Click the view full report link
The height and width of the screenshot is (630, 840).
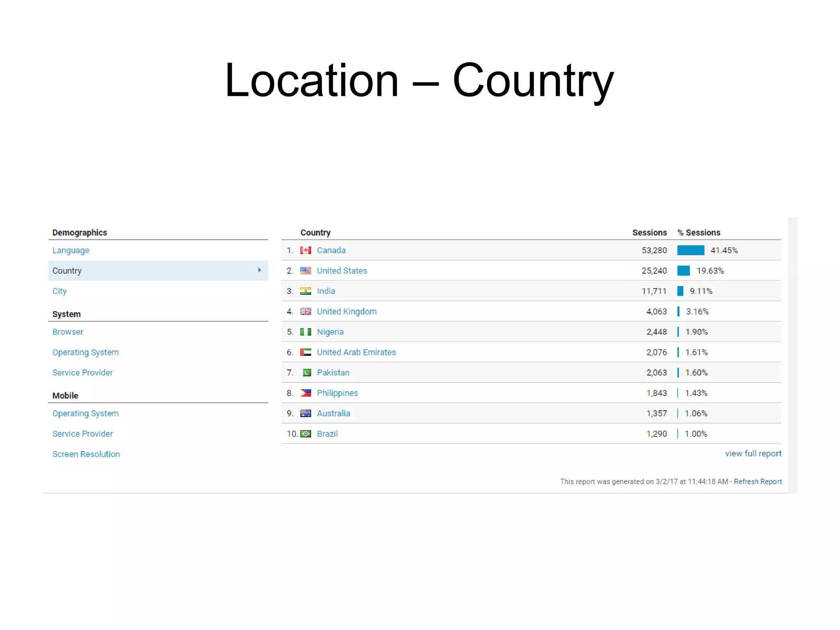tap(753, 454)
